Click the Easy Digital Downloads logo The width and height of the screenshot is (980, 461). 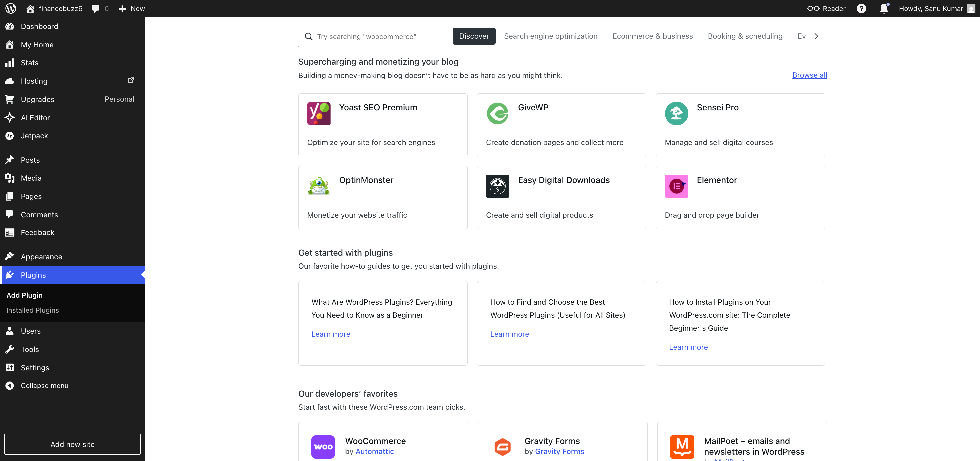[498, 186]
